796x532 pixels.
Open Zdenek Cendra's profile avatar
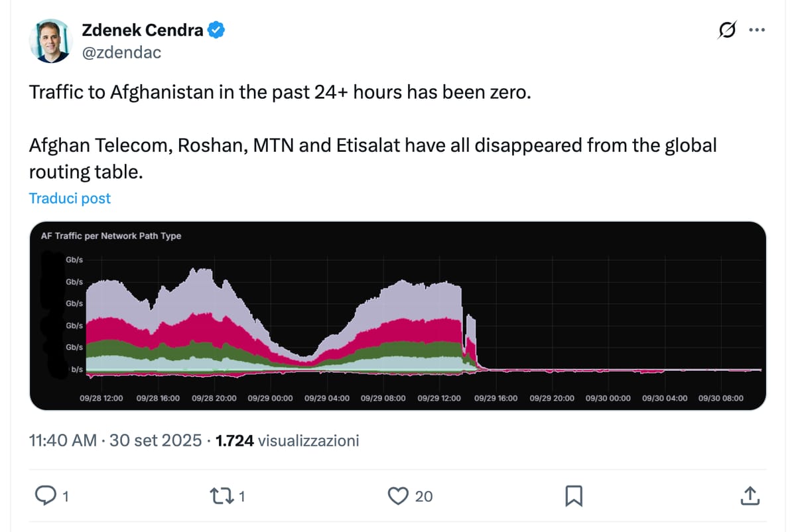(x=49, y=41)
